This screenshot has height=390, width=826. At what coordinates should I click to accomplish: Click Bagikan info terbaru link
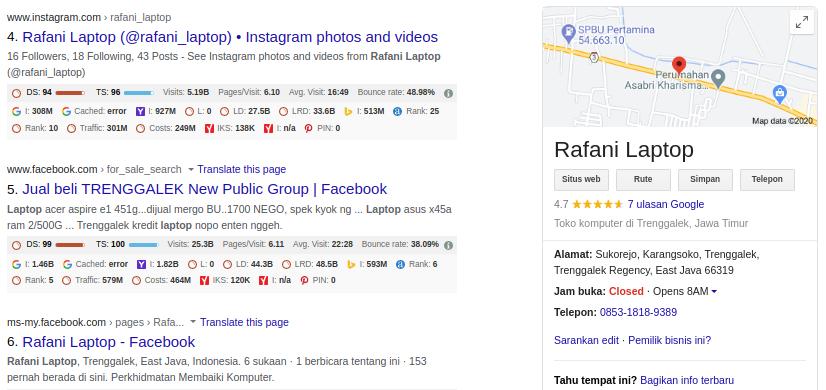pyautogui.click(x=687, y=380)
